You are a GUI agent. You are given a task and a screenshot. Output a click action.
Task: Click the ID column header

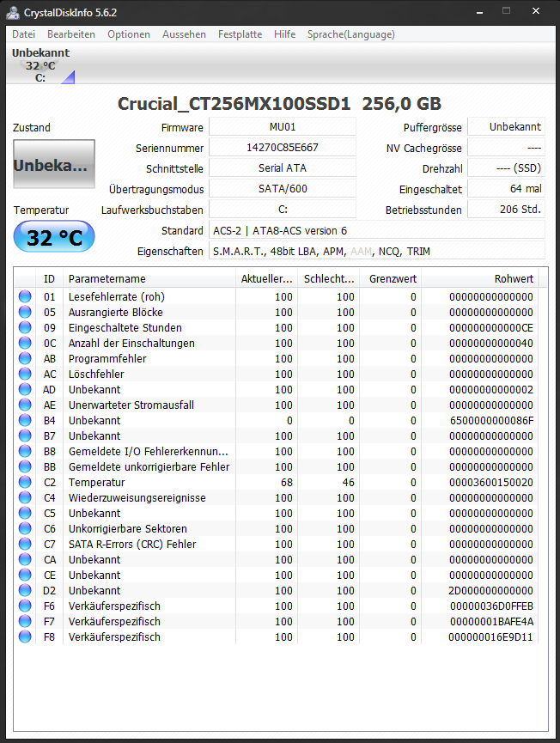49,278
